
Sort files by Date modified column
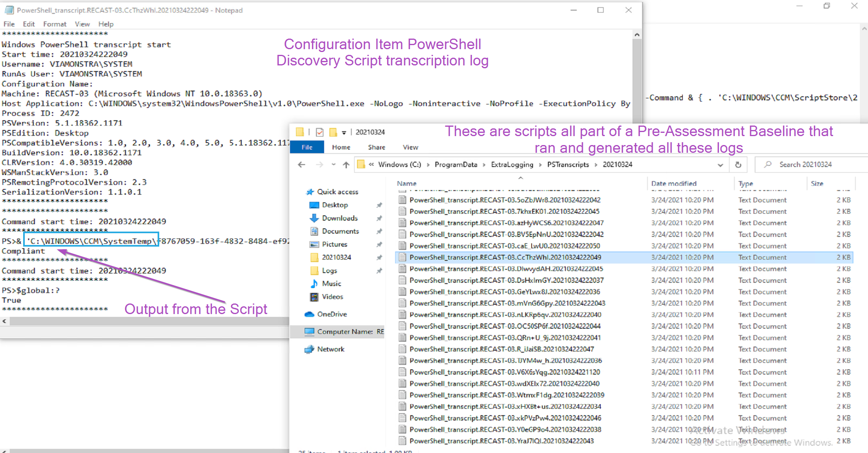coord(673,184)
